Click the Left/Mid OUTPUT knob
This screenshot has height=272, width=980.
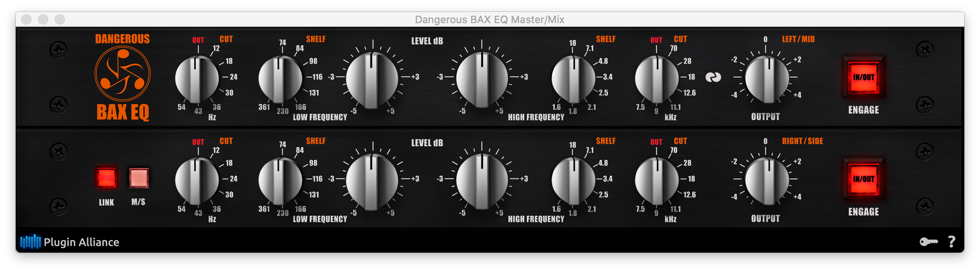point(767,79)
